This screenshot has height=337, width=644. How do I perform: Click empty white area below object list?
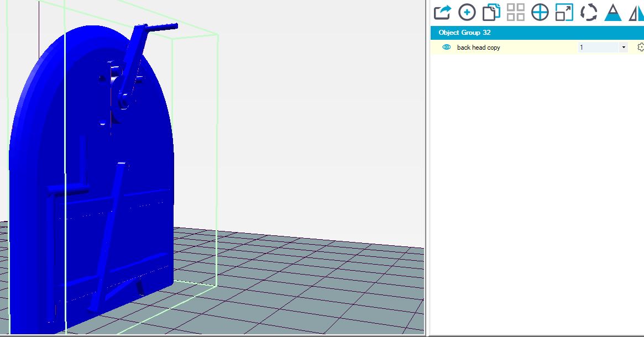coord(536,193)
